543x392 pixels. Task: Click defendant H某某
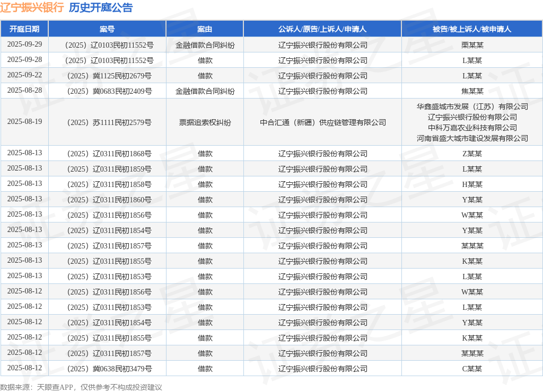(472, 184)
